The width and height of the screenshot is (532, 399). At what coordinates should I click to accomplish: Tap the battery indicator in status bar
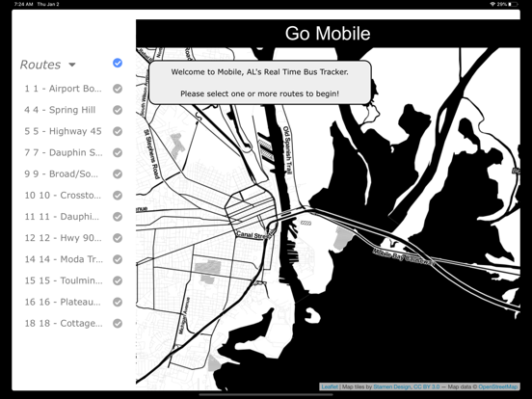pos(513,4)
